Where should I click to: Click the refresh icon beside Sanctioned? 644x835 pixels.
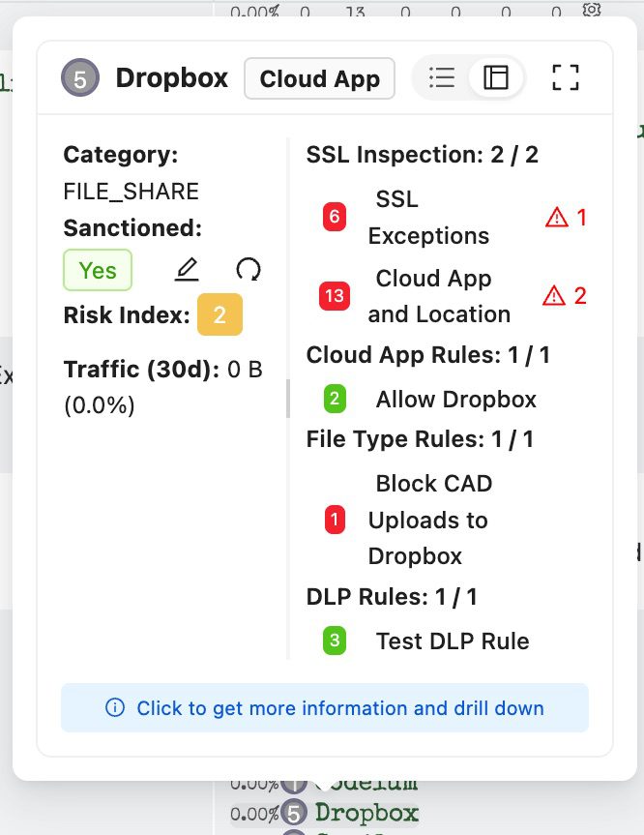pyautogui.click(x=249, y=270)
